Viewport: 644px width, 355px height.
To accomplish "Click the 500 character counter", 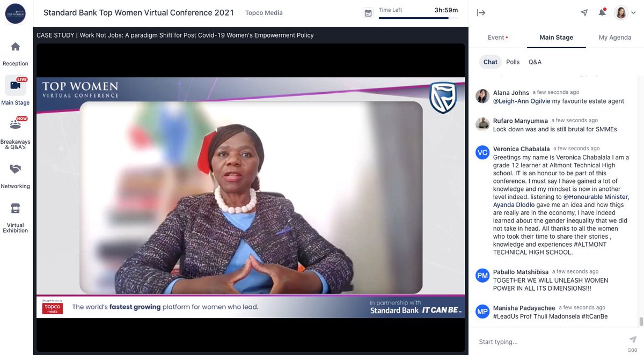I will point(633,351).
